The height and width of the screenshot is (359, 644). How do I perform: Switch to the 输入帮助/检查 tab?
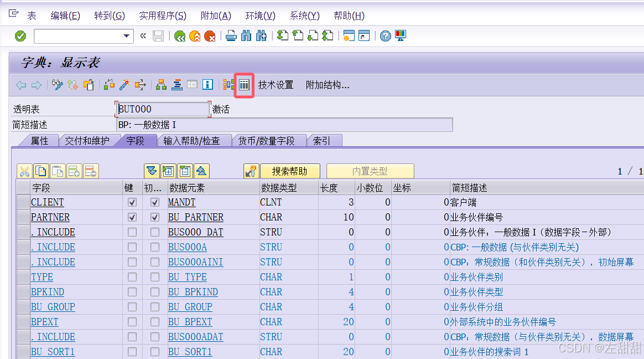pyautogui.click(x=192, y=141)
